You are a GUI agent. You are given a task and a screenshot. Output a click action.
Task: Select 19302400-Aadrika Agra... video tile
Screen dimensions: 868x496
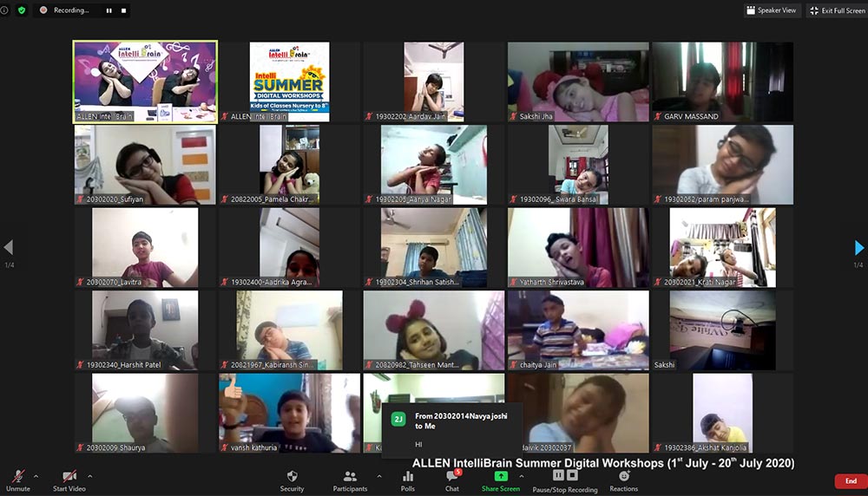click(x=290, y=248)
